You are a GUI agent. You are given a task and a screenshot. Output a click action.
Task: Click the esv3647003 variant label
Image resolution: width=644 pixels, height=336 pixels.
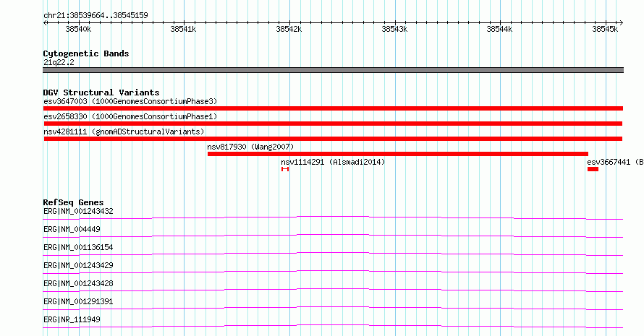[130, 101]
